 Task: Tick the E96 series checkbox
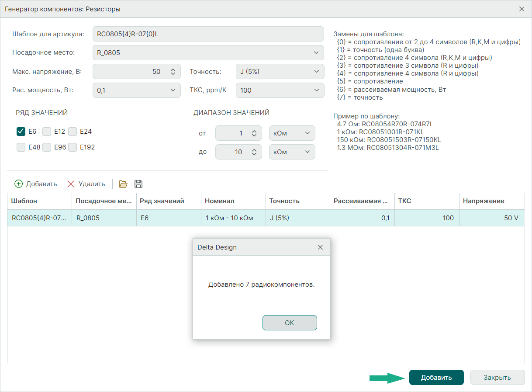coord(47,147)
